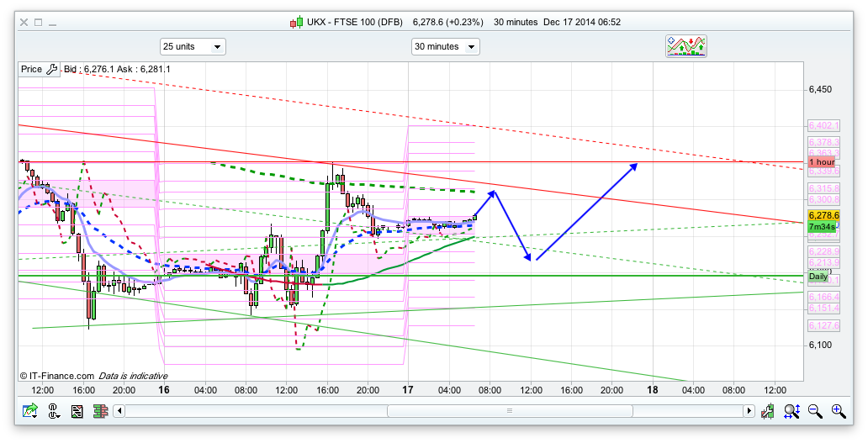Open the chart export/share icon
Viewport: 868px width, 443px height.
tap(30, 411)
